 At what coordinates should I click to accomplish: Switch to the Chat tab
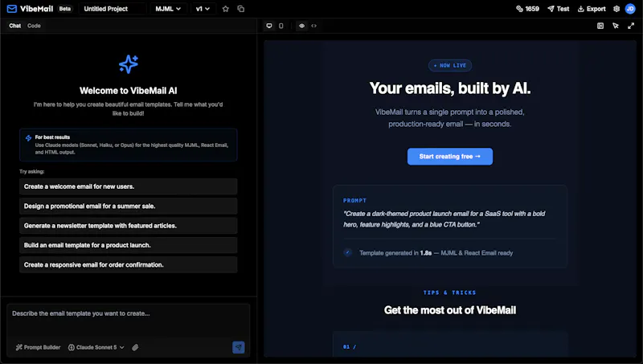14,26
